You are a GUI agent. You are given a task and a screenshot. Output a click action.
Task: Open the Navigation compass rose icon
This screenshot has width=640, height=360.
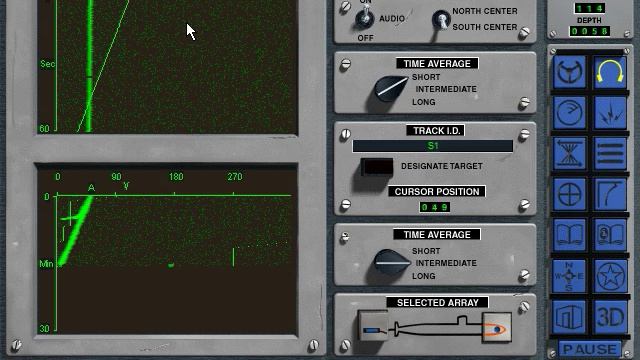click(x=569, y=276)
